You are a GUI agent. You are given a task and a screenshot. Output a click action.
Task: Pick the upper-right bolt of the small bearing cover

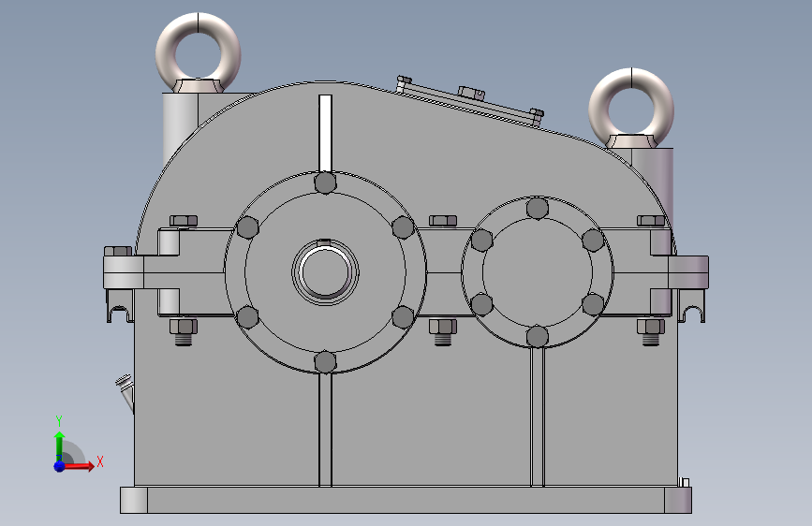593,241
